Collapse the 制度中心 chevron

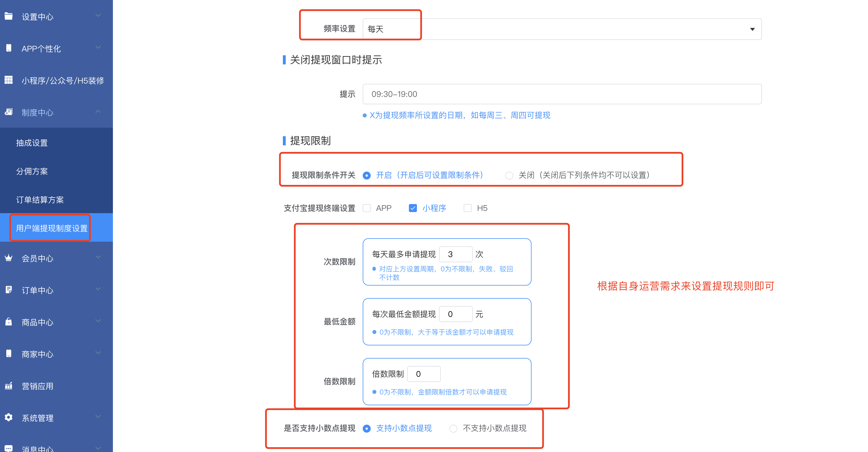click(x=98, y=111)
